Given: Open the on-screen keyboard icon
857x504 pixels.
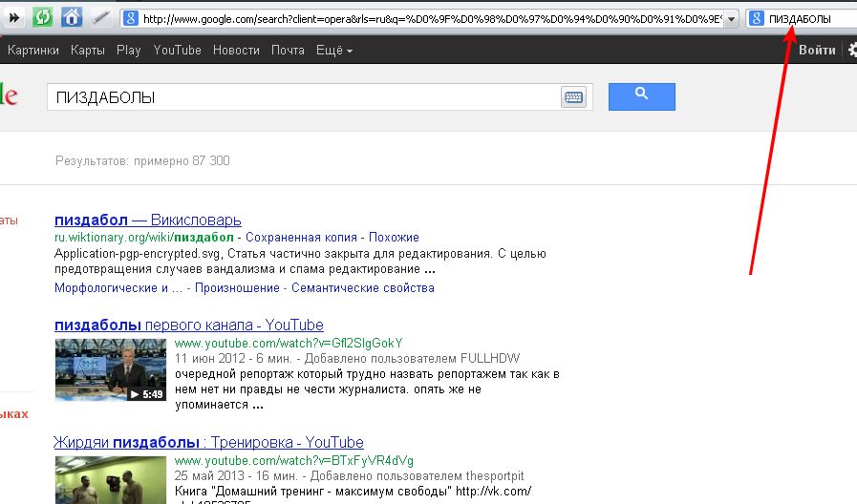Looking at the screenshot, I should 573,97.
